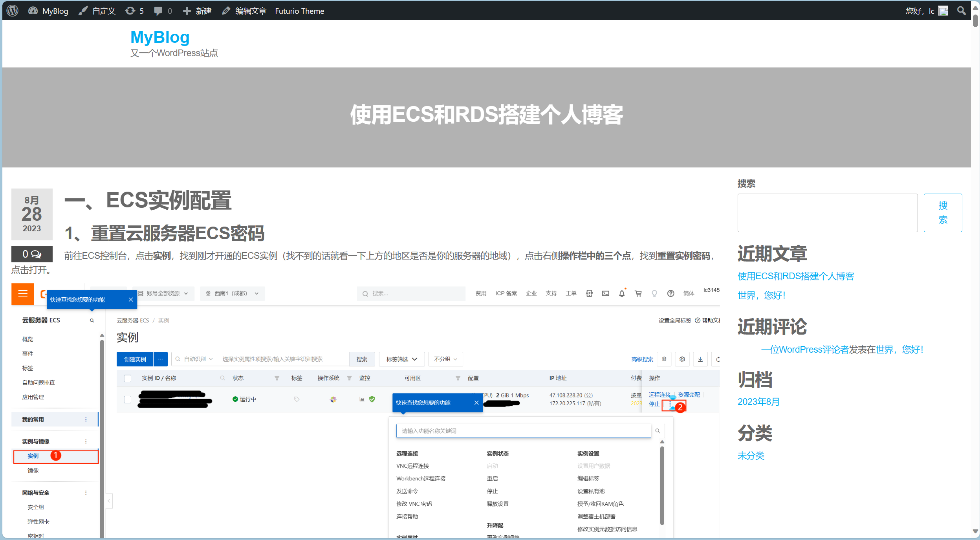Image resolution: width=980 pixels, height=540 pixels.
Task: Click the post comment count badge 0
Action: [32, 254]
